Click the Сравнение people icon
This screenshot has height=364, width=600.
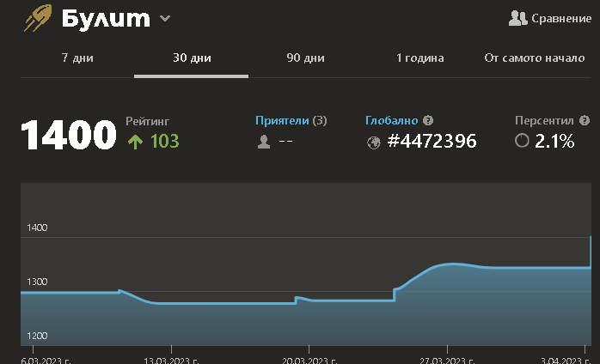click(518, 18)
